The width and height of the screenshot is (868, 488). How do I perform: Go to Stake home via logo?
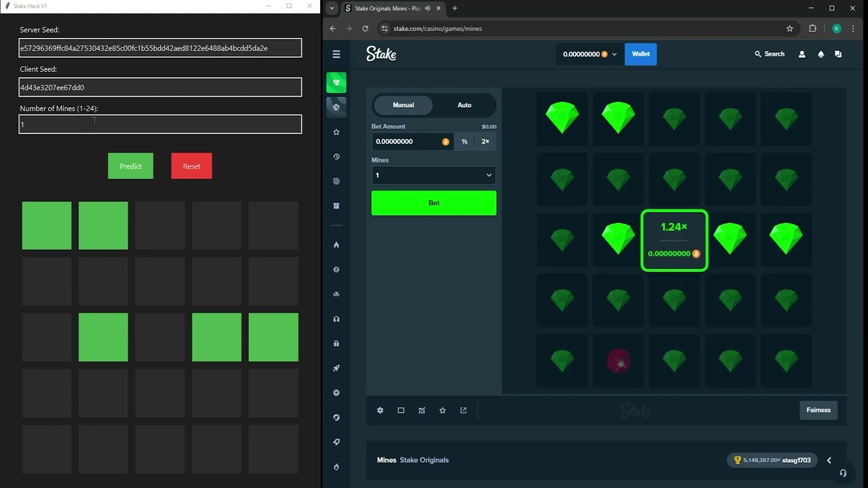point(381,54)
